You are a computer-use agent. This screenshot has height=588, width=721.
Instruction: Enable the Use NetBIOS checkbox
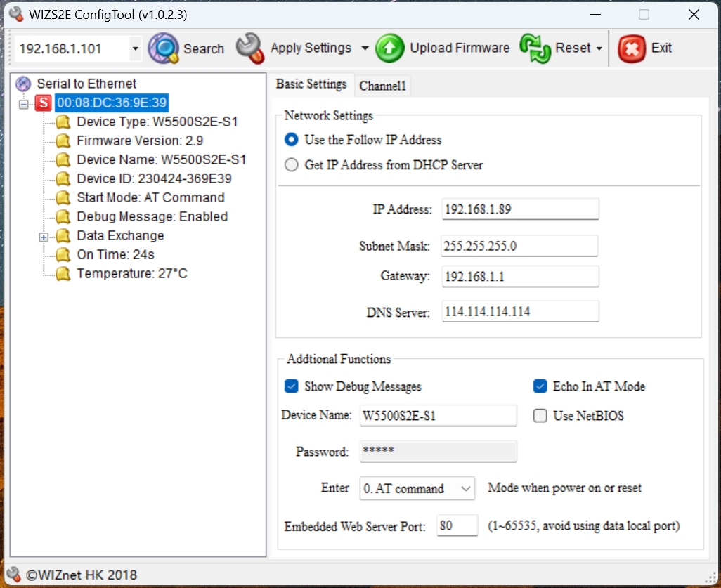coord(540,416)
